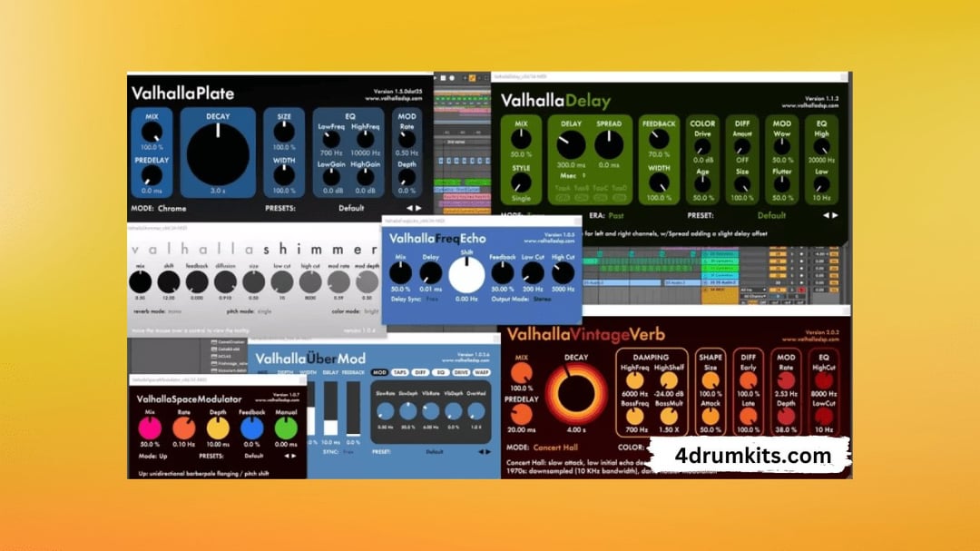Click the ValhallaShimmer shift knob
The width and height of the screenshot is (980, 551).
tap(168, 282)
